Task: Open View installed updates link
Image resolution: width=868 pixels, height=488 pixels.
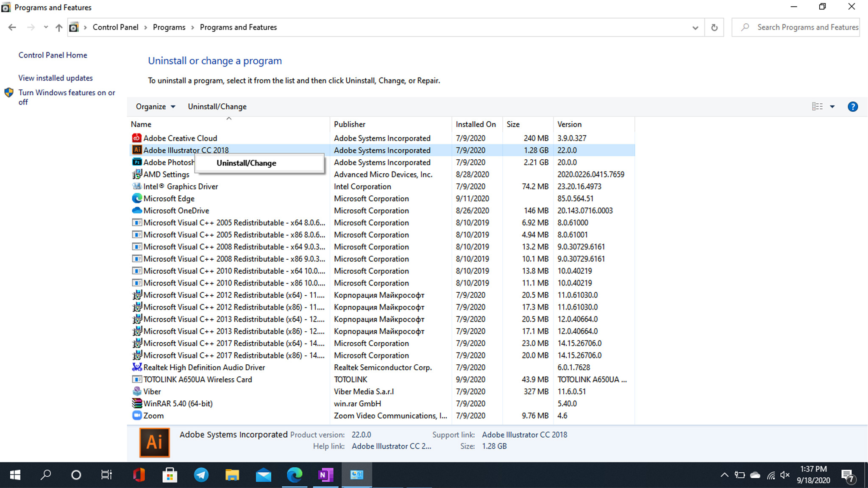Action: (x=56, y=78)
